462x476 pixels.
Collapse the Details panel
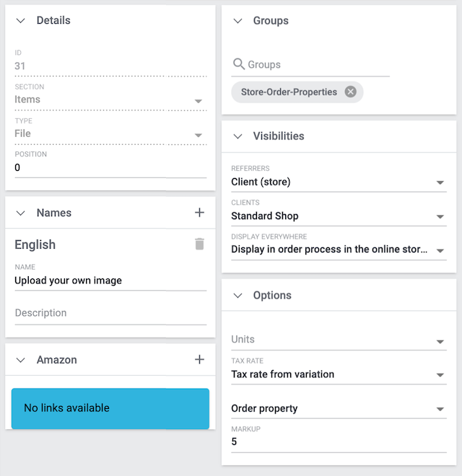pos(21,21)
